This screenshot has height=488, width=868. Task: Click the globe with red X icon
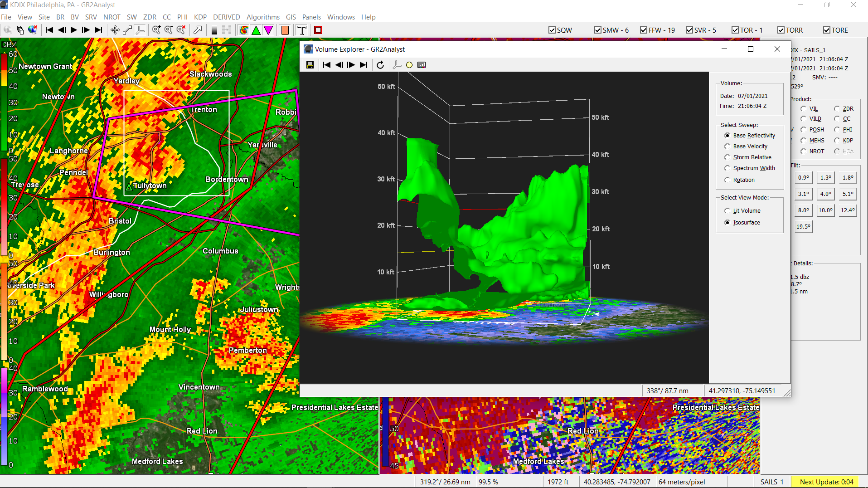32,30
